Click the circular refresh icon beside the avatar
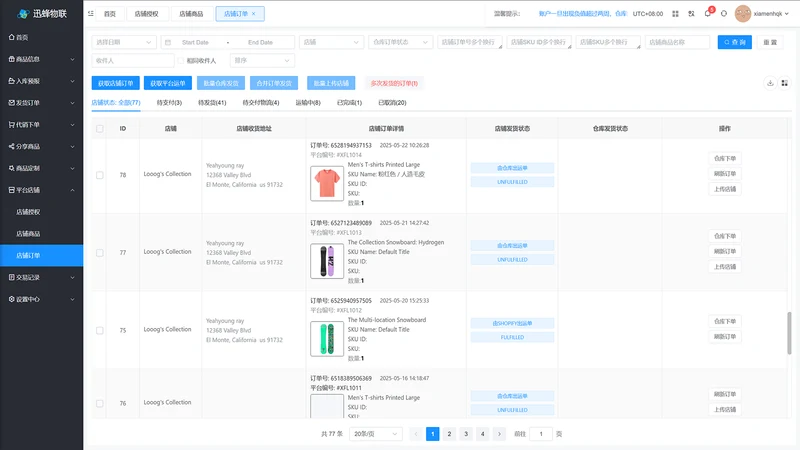Image resolution: width=800 pixels, height=450 pixels. (723, 14)
